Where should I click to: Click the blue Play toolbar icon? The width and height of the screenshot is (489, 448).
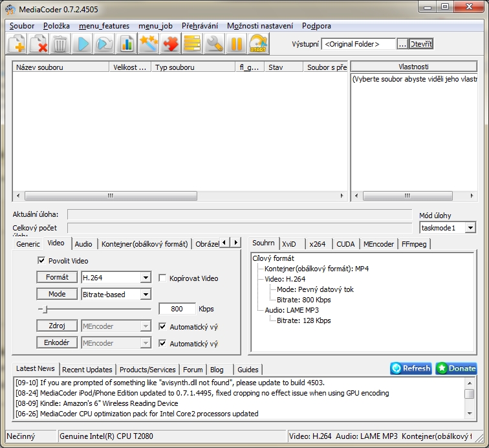(x=83, y=44)
